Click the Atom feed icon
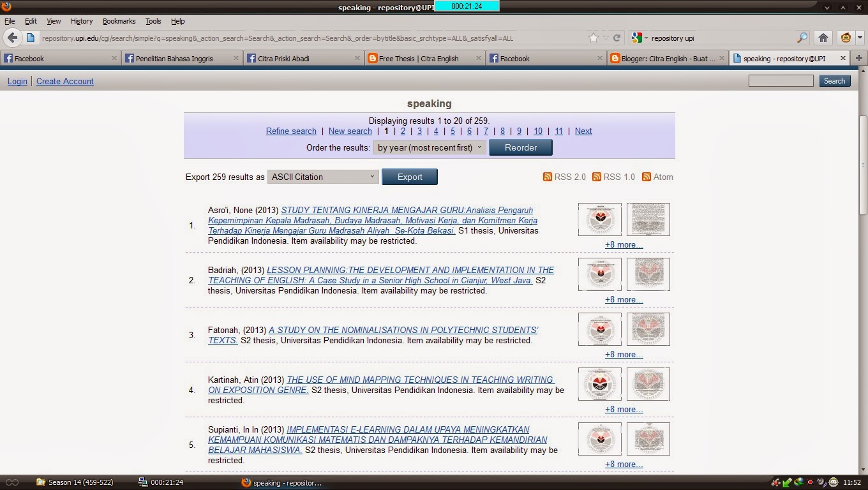Image resolution: width=868 pixels, height=490 pixels. (x=644, y=177)
